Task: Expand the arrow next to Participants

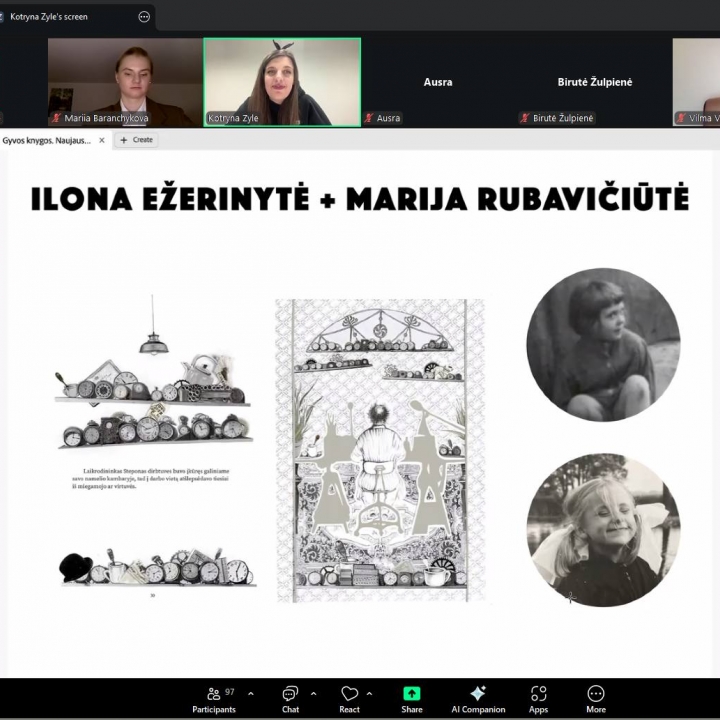Action: [250, 693]
